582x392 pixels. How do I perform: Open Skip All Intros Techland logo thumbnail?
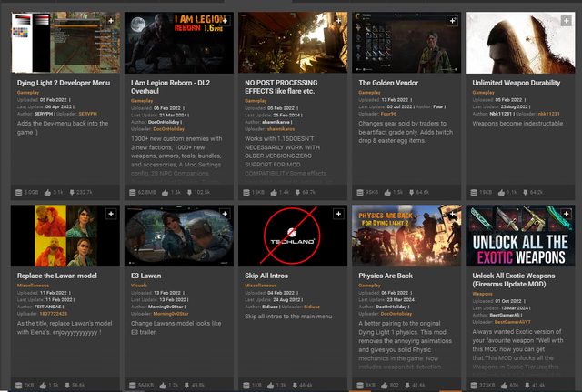[292, 234]
